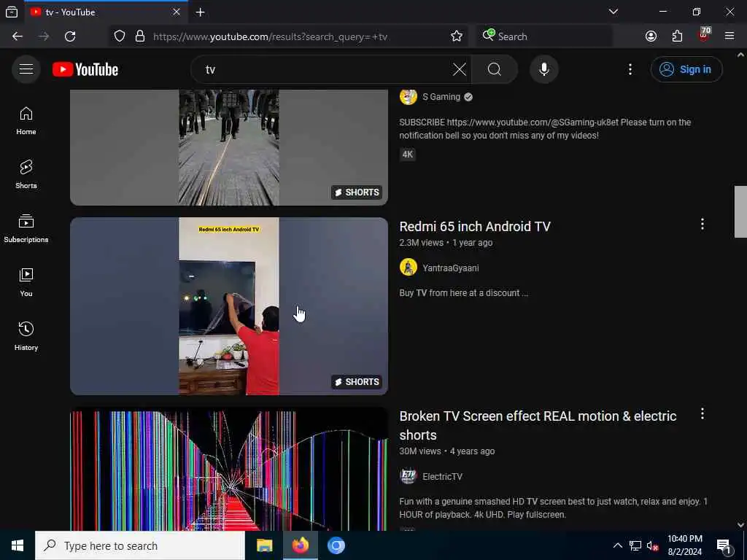The image size is (747, 560).
Task: Visit the ElectricTV channel name
Action: pos(442,477)
